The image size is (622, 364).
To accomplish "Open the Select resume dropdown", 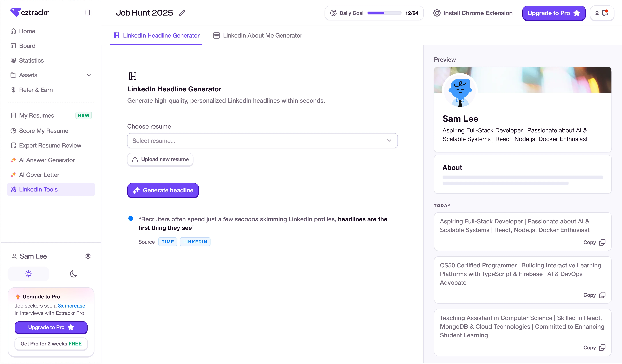I will [262, 141].
